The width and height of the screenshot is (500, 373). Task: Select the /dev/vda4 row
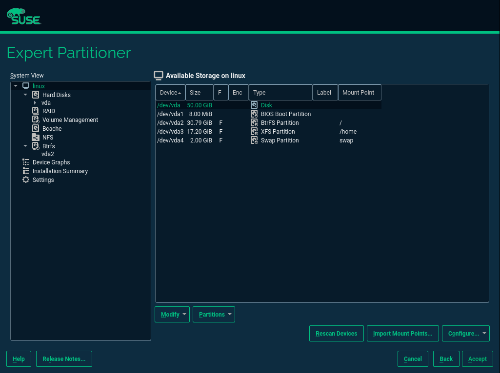click(x=269, y=140)
